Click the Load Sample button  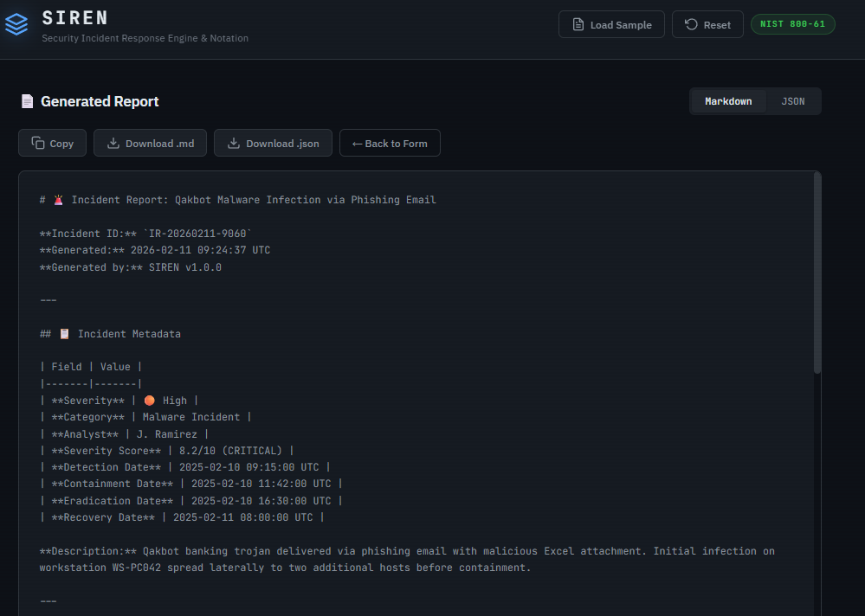coord(611,24)
